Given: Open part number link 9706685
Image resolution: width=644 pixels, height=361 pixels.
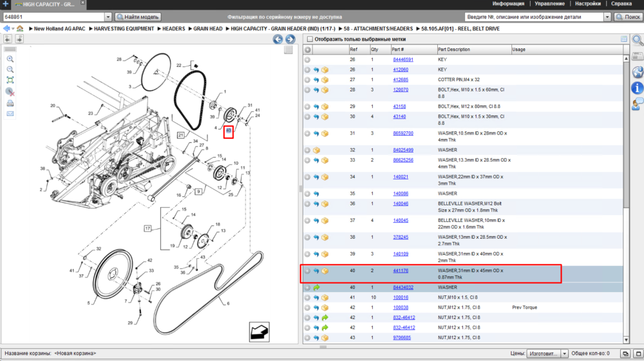Looking at the screenshot, I should tap(402, 338).
